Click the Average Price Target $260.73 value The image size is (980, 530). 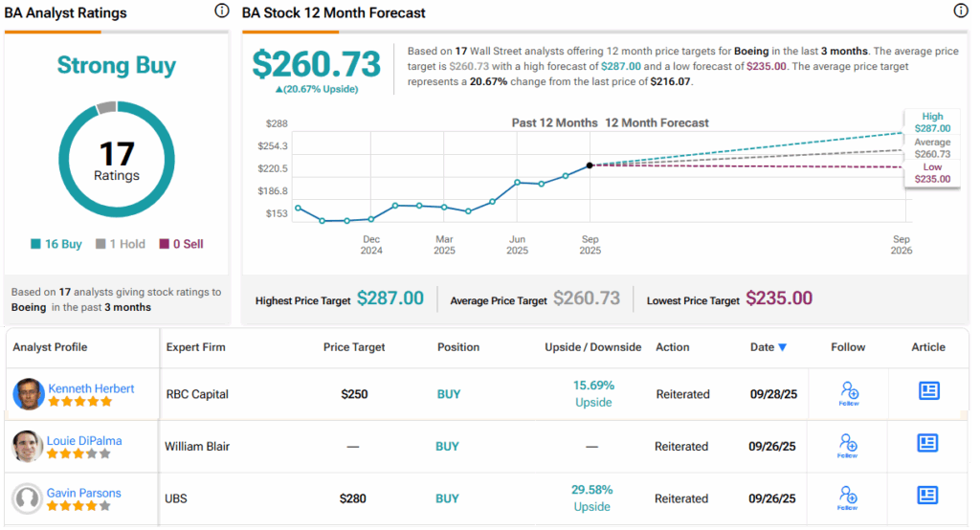(587, 298)
